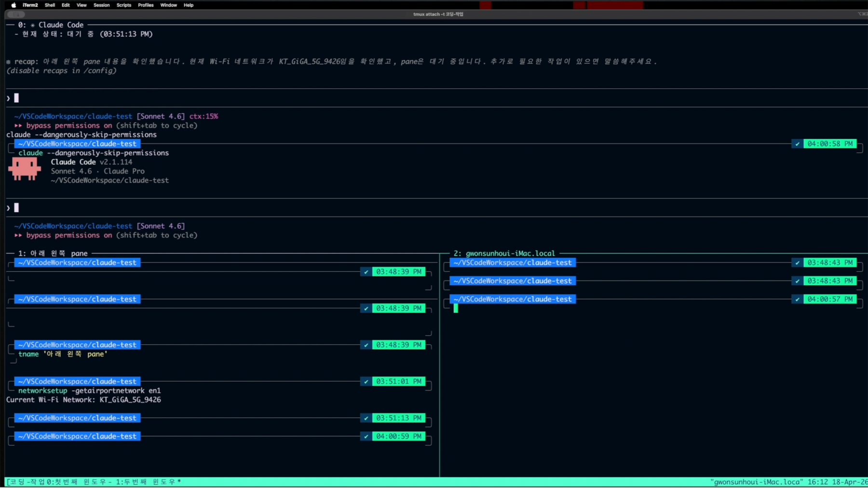Click the 03:51:01 PM timestamp badge
868x488 pixels.
coord(399,382)
